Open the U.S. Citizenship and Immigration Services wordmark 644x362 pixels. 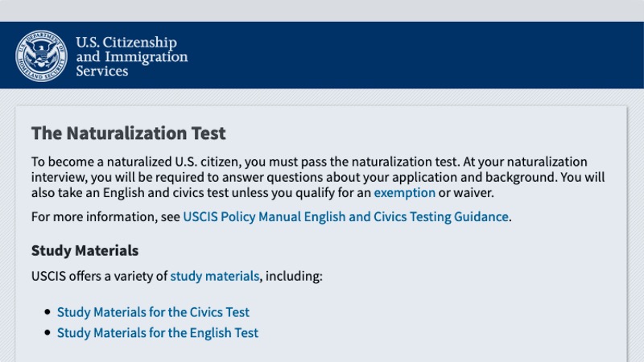click(x=131, y=56)
